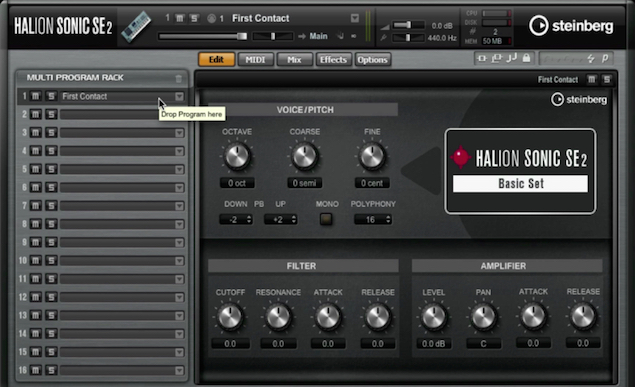This screenshot has height=387, width=635.
Task: Open the program dropdown for slot 5
Action: 179,169
